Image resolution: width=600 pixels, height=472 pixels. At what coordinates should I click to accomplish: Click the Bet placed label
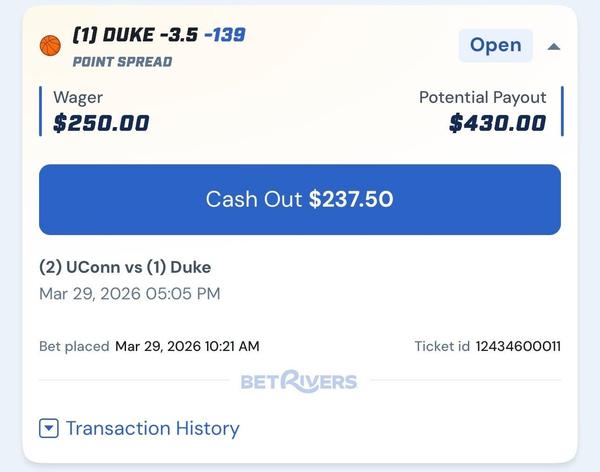pyautogui.click(x=74, y=346)
